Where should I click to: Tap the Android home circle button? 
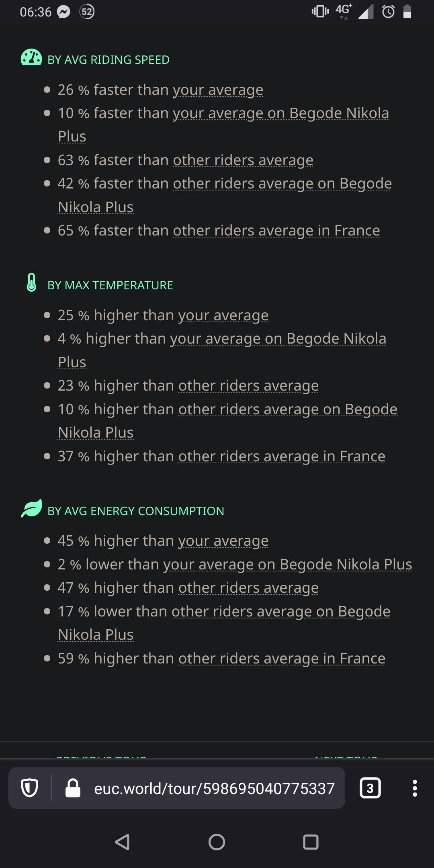pyautogui.click(x=217, y=842)
